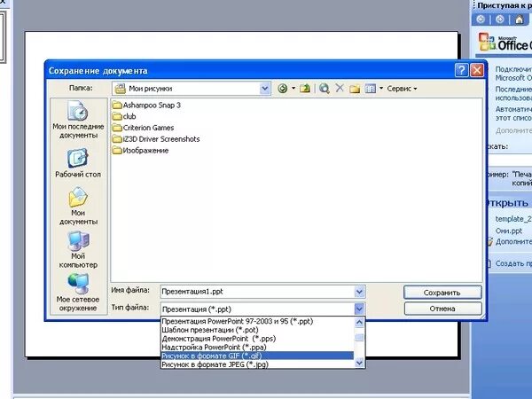Screen dimensions: 532x399
Task: Select 'Мои последние документы' in places bar
Action: 78,120
